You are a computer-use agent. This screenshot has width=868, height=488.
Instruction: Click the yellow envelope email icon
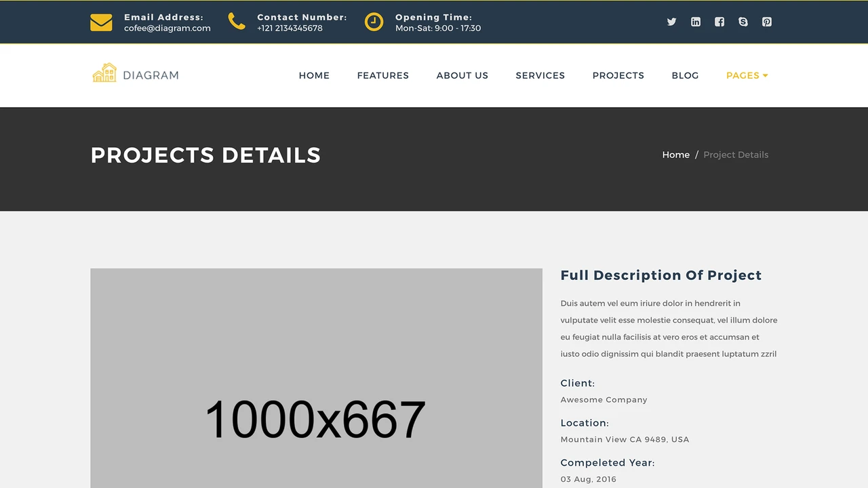point(101,22)
